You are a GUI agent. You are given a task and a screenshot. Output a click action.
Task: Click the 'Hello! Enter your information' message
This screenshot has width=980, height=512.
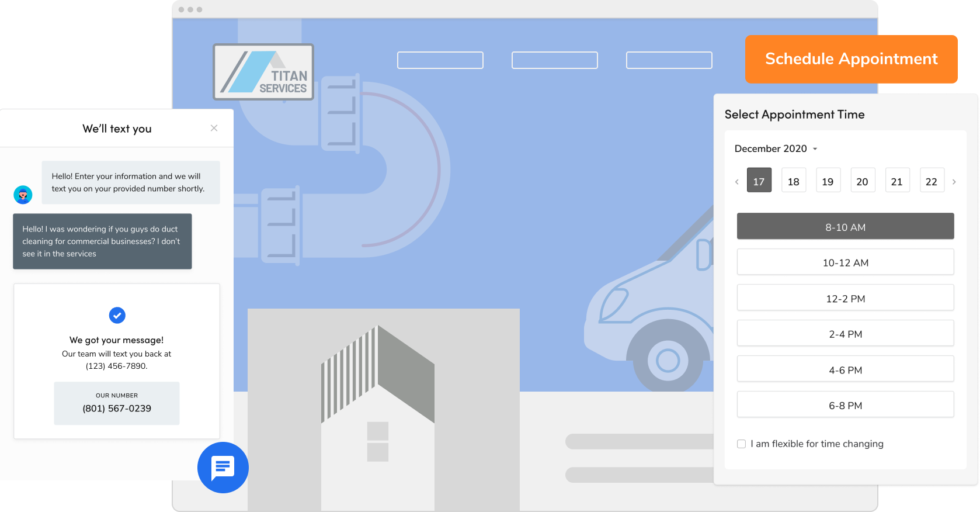click(x=131, y=182)
